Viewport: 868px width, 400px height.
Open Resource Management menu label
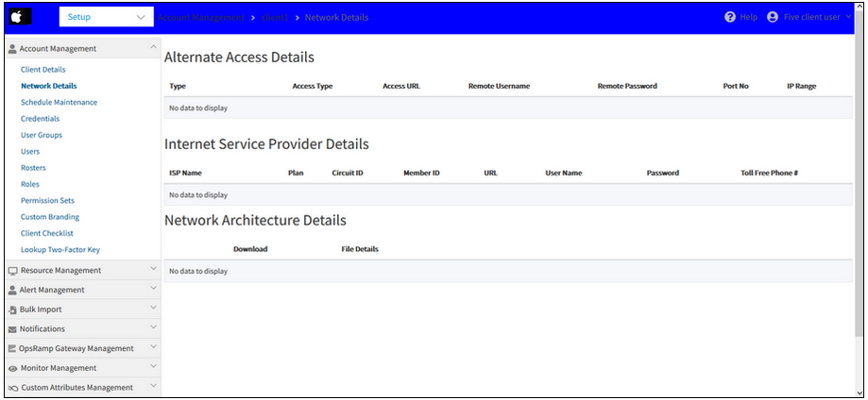(x=60, y=271)
